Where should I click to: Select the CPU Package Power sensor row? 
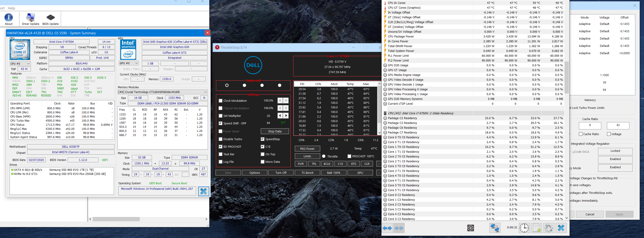(x=474, y=37)
